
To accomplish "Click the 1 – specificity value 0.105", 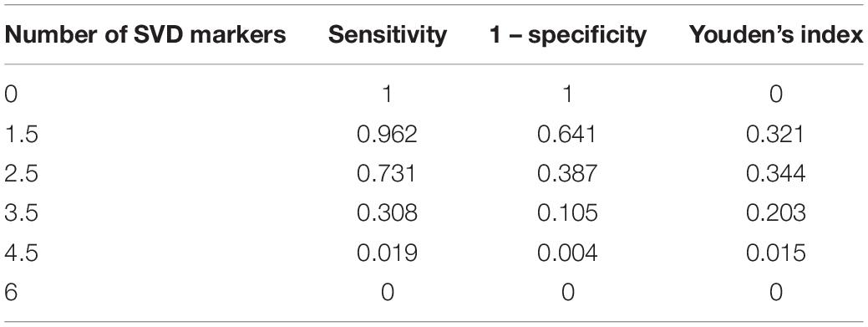I will point(567,213).
